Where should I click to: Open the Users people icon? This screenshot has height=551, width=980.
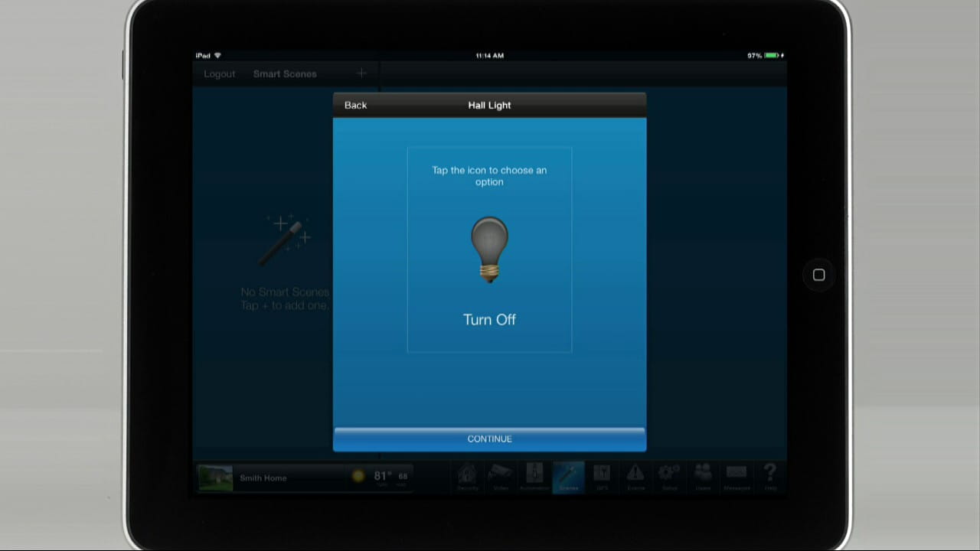click(703, 477)
